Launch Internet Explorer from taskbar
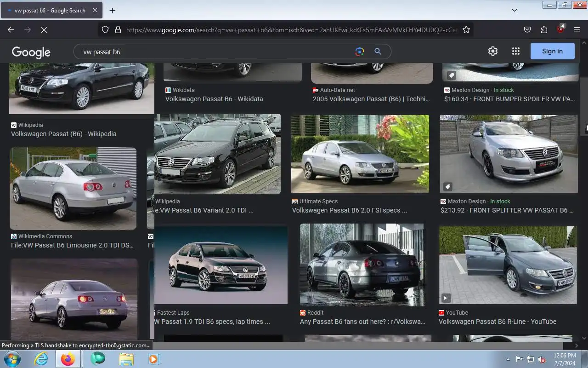 pyautogui.click(x=41, y=359)
